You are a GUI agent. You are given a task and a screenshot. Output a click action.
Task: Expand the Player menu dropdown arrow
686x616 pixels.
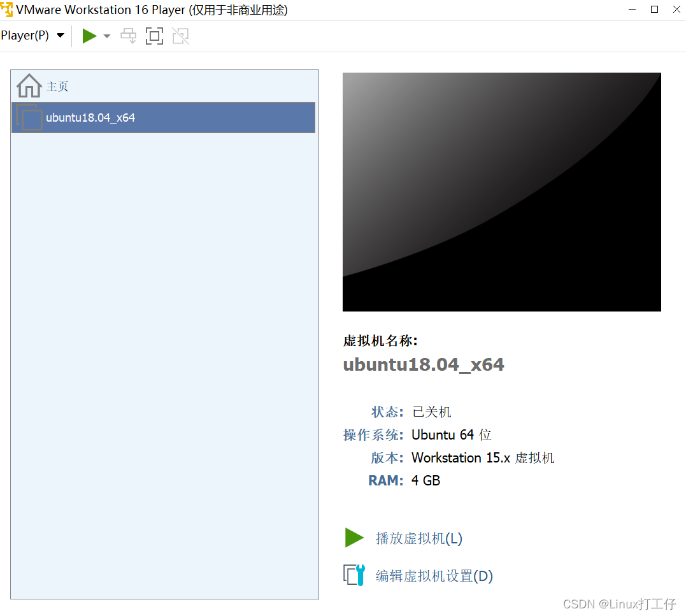click(x=61, y=36)
